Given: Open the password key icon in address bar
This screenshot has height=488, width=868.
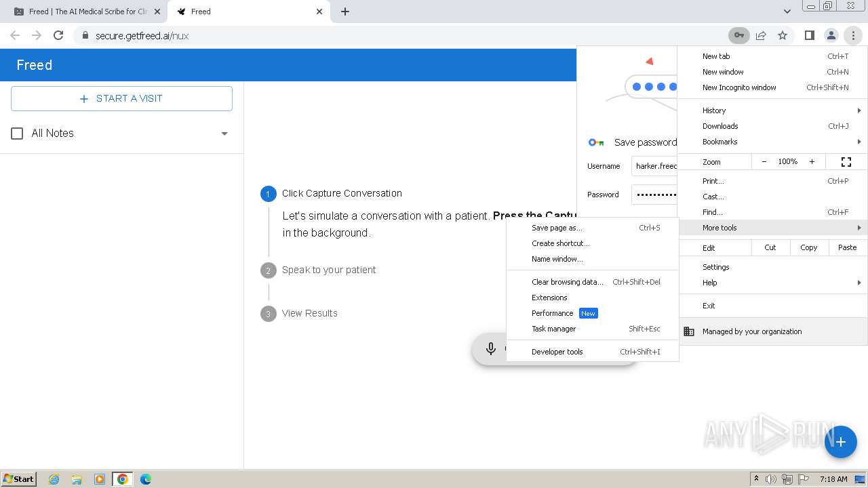Looking at the screenshot, I should (738, 35).
